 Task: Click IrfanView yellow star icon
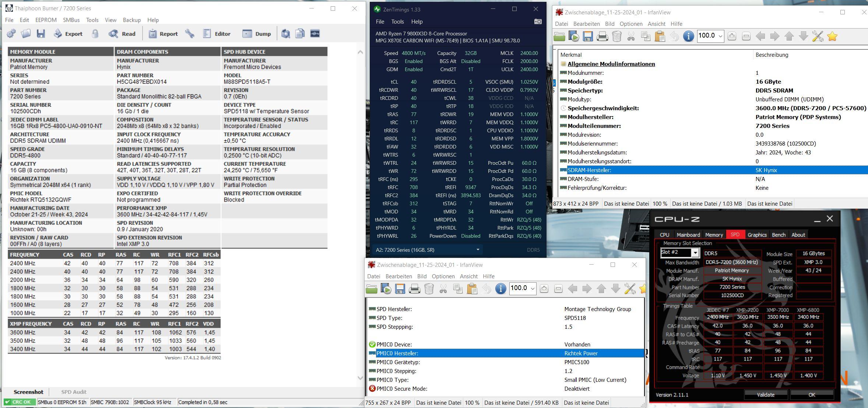(832, 36)
